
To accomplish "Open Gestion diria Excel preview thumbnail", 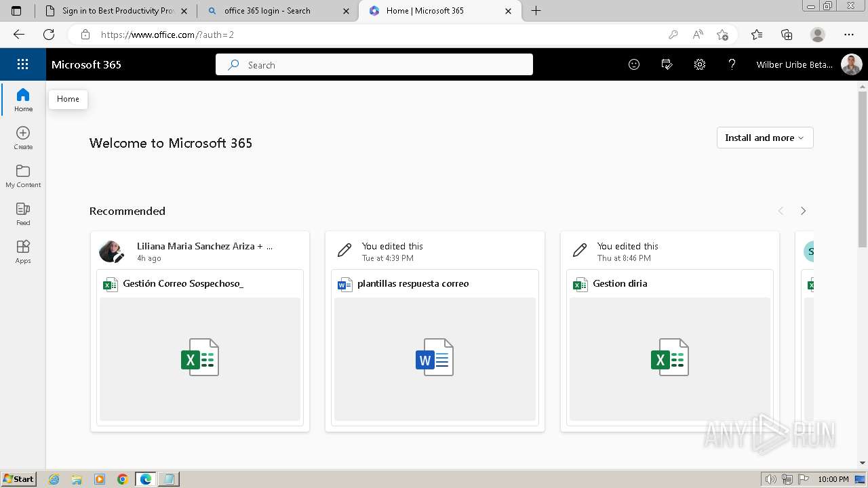I will click(670, 359).
